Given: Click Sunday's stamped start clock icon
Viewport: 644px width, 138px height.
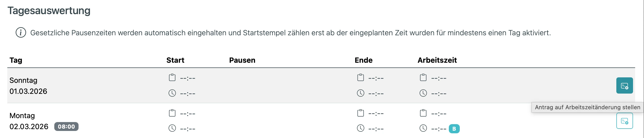Looking at the screenshot, I should point(172,93).
